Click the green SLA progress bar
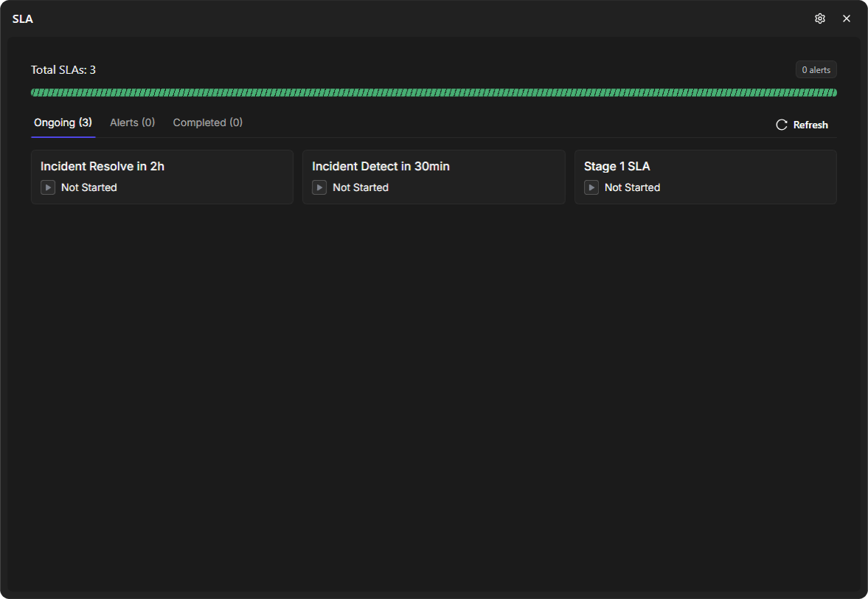Image resolution: width=868 pixels, height=599 pixels. click(x=434, y=92)
